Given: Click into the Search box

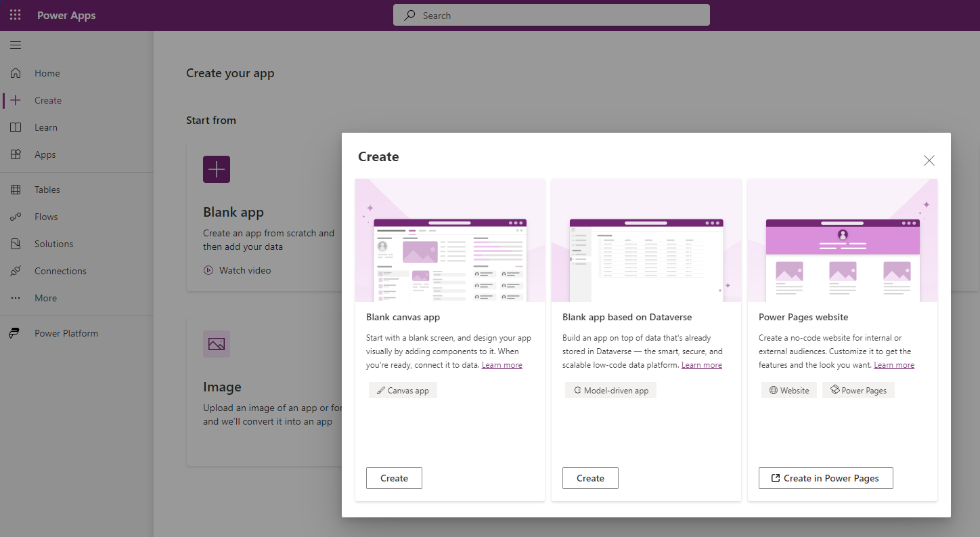Looking at the screenshot, I should pyautogui.click(x=552, y=15).
